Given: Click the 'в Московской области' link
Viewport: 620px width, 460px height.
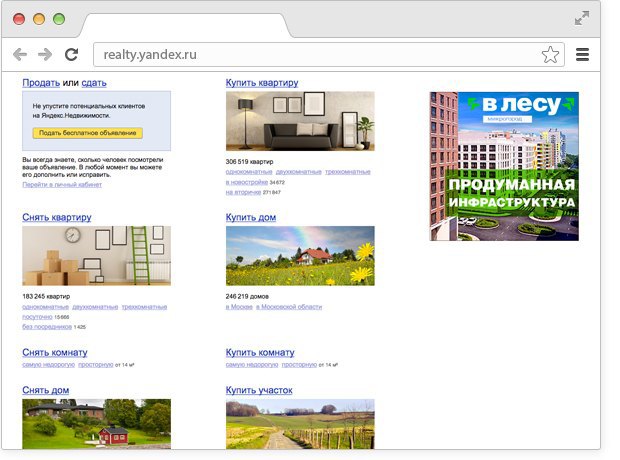Looking at the screenshot, I should tap(289, 307).
